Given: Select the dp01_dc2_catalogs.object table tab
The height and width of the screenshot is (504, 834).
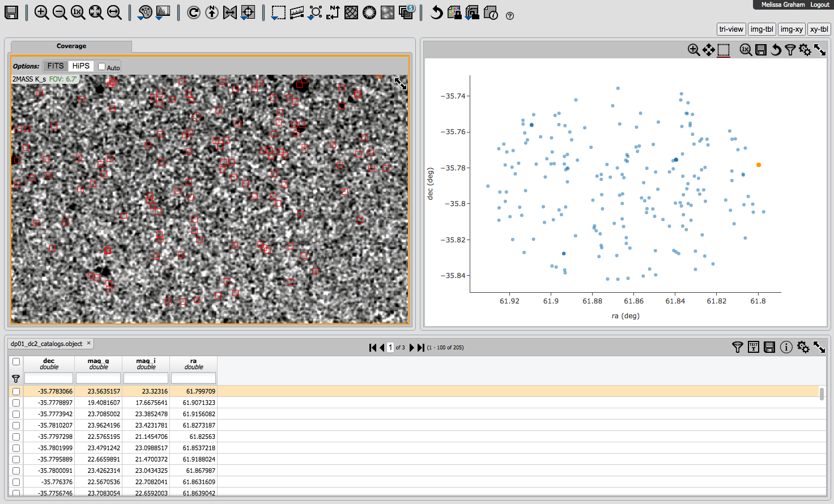Looking at the screenshot, I should pyautogui.click(x=46, y=344).
